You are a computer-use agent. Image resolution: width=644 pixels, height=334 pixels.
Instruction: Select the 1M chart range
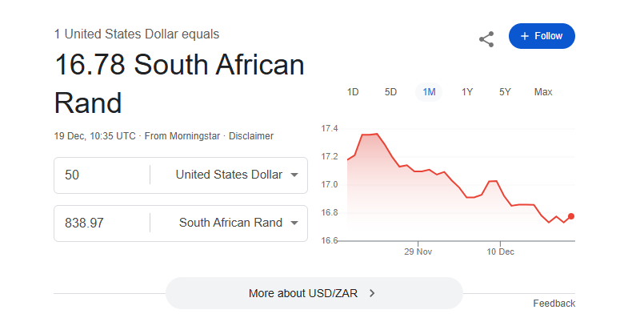[x=429, y=92]
